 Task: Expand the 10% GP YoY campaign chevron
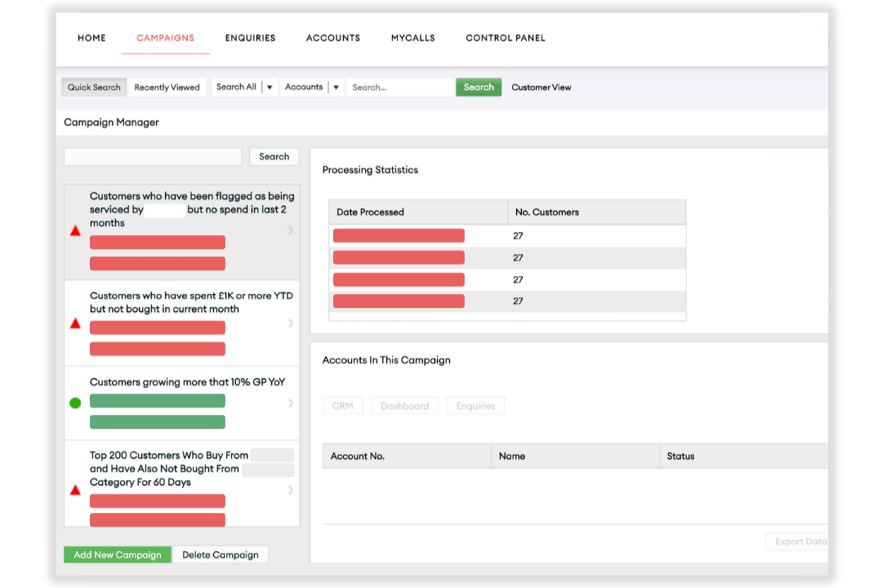290,403
